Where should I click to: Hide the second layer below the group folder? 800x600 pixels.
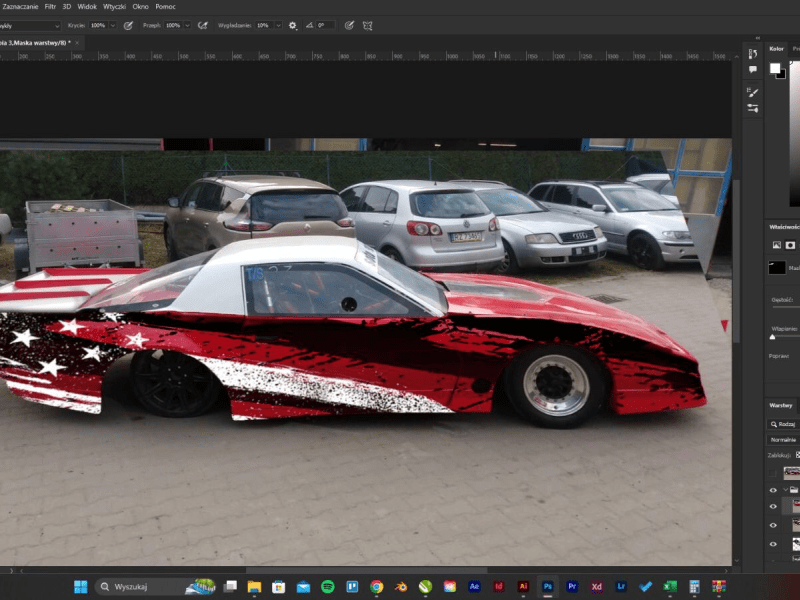773,526
